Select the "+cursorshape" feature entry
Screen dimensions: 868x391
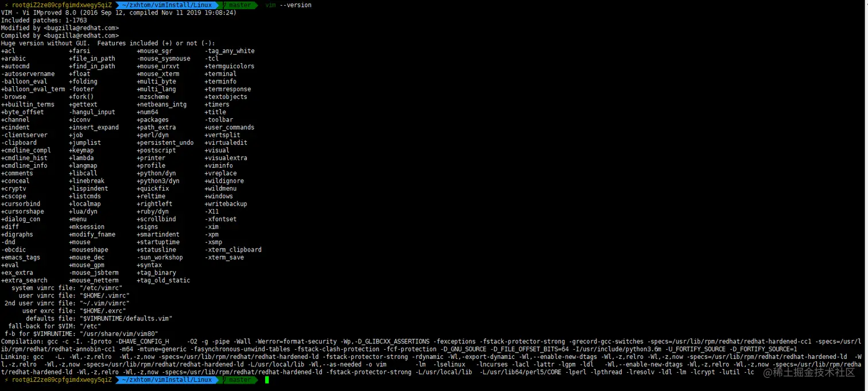[22, 211]
